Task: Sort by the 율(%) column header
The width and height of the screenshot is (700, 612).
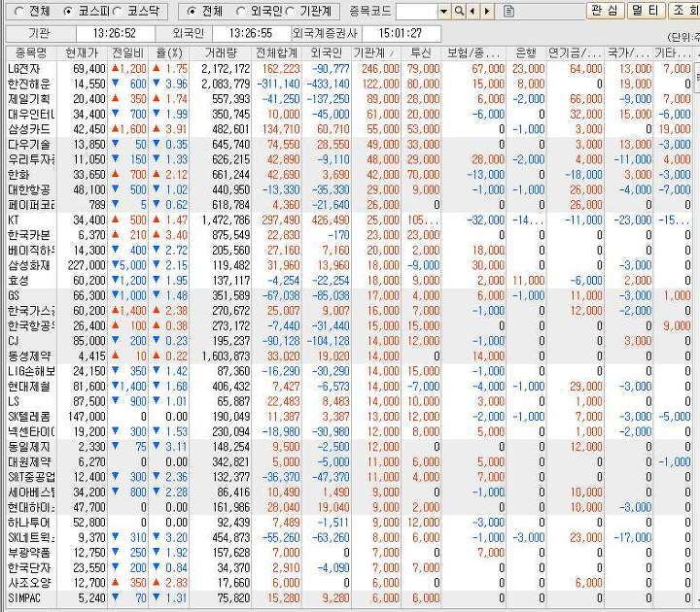Action: (x=169, y=53)
